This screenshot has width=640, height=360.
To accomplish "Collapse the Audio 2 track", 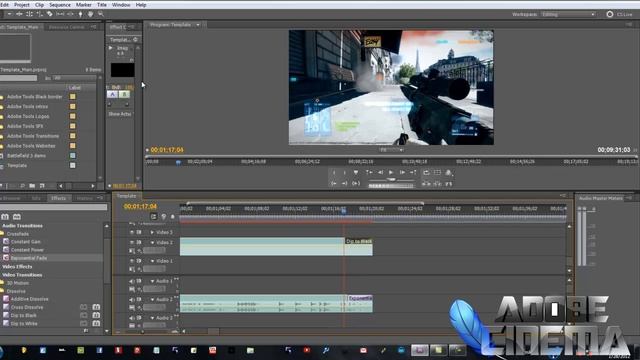I will [x=152, y=300].
